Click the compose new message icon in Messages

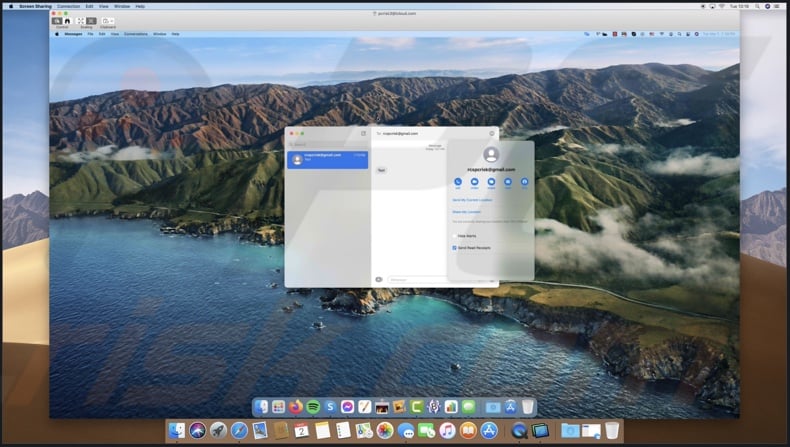coord(363,134)
